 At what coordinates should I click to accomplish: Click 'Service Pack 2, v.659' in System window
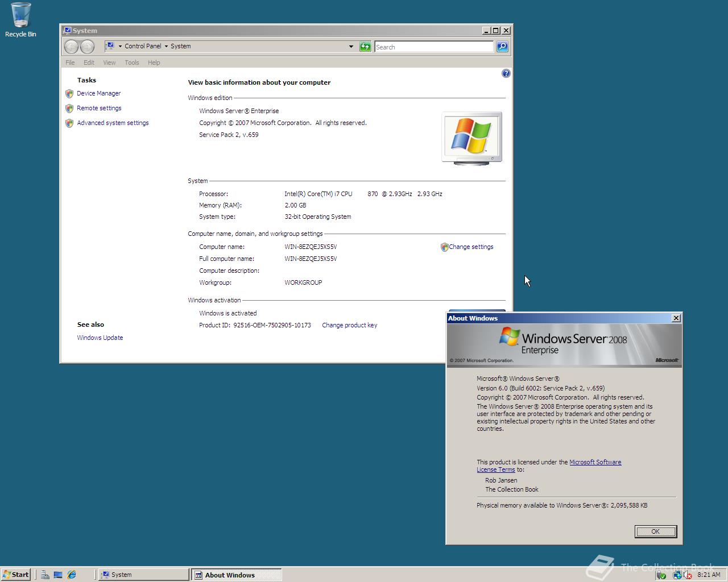[229, 135]
